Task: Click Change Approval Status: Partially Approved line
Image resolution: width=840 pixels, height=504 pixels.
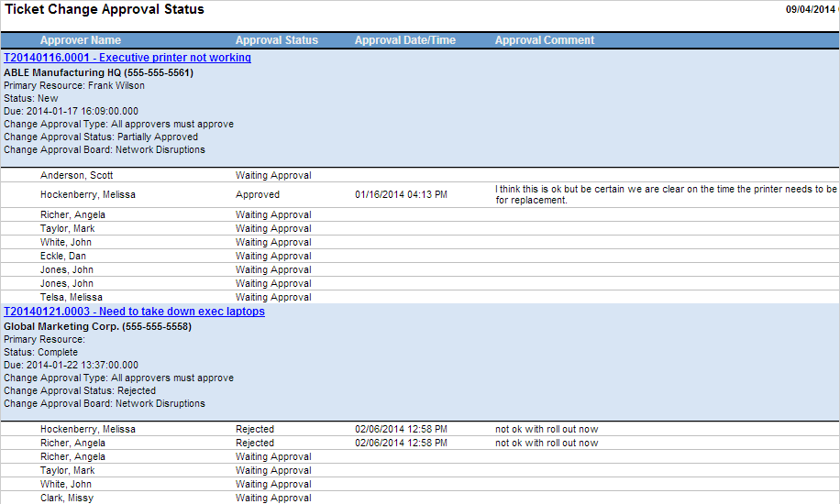Action: coord(101,137)
